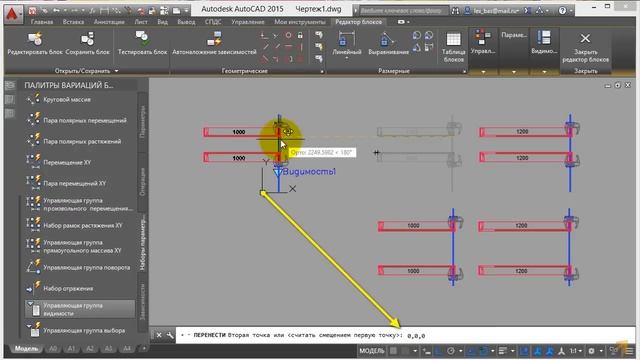Click the Сохранить блок icon
The width and height of the screenshot is (640, 360).
pyautogui.click(x=87, y=39)
